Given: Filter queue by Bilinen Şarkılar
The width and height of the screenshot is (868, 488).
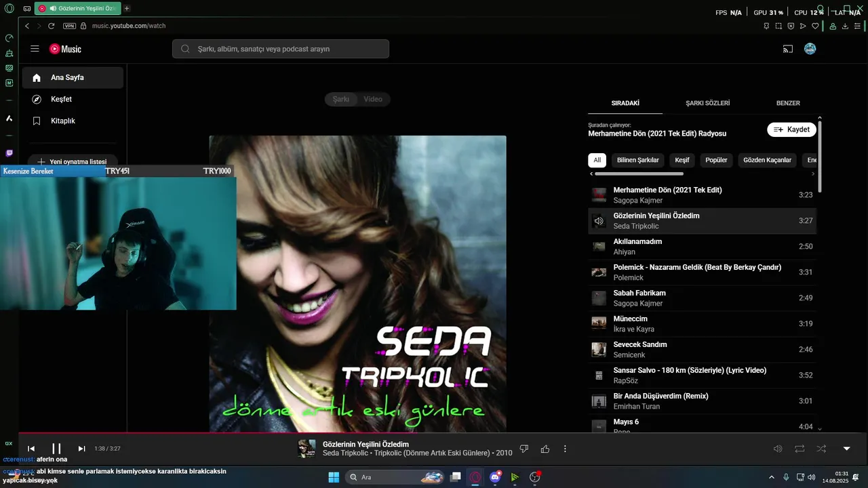Looking at the screenshot, I should click(x=637, y=160).
